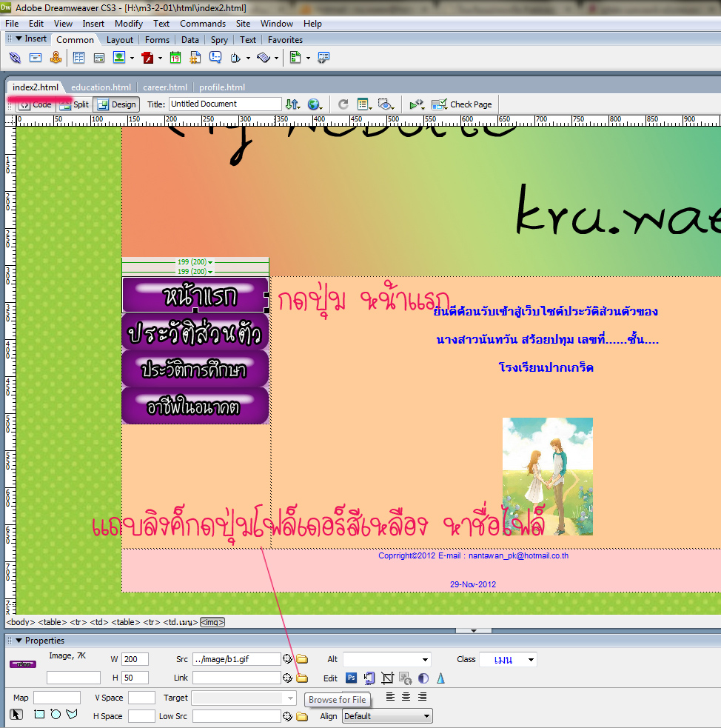
Task: Click the Check Page button
Action: click(x=462, y=104)
